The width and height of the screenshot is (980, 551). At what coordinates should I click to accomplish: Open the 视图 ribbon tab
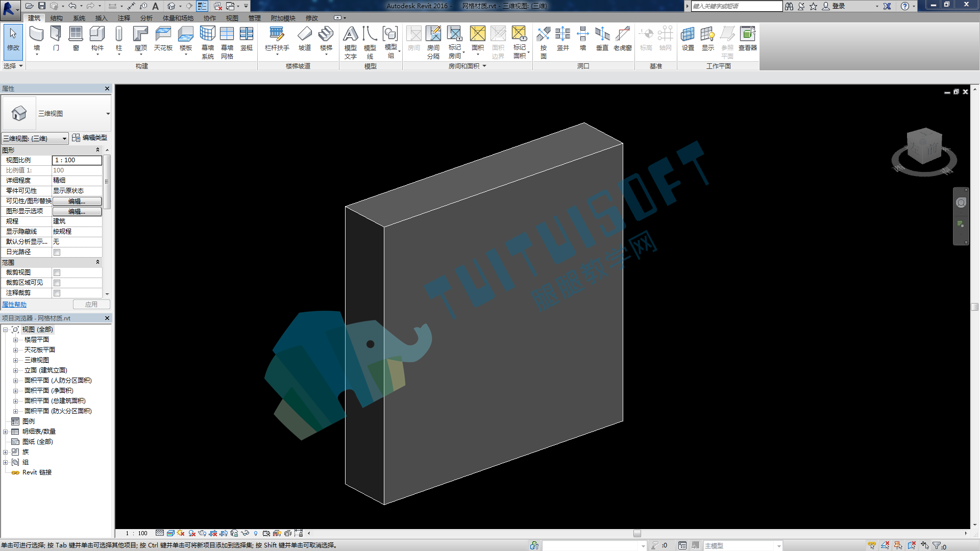click(232, 18)
